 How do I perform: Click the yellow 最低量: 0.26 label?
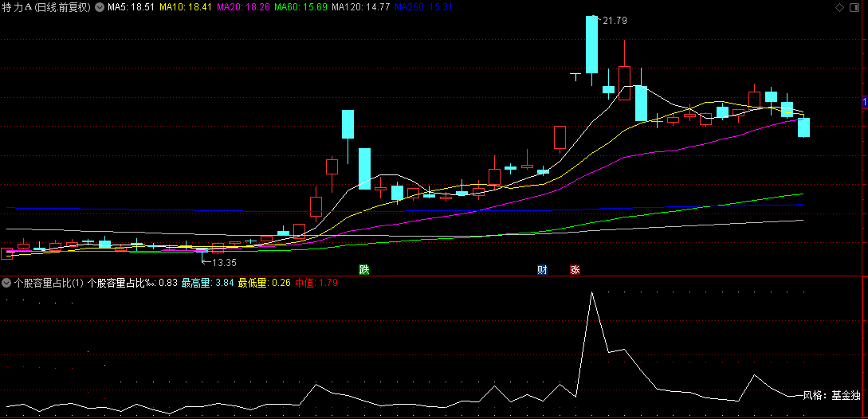pos(264,283)
